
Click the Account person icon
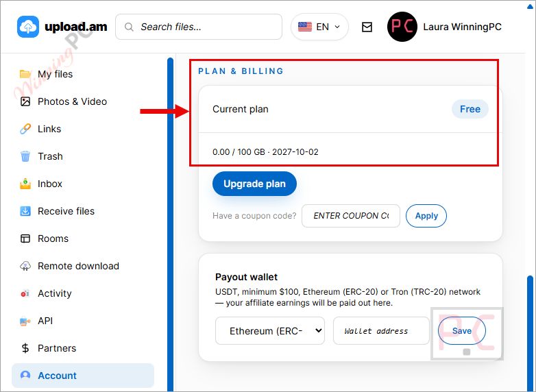click(25, 376)
